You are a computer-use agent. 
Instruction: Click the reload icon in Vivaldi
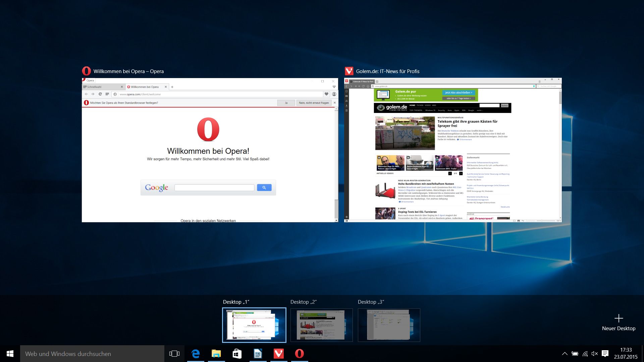(x=363, y=86)
